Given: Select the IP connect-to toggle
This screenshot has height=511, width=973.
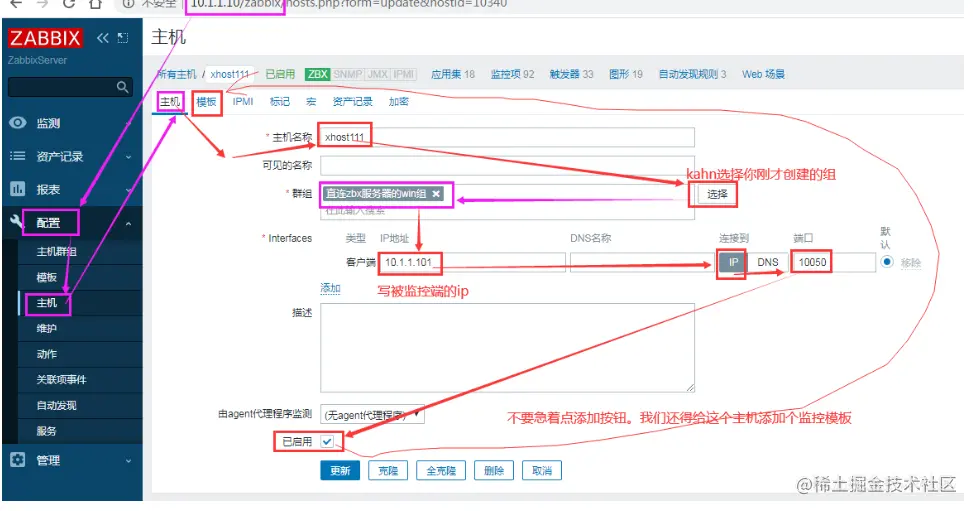Looking at the screenshot, I should pyautogui.click(x=733, y=262).
